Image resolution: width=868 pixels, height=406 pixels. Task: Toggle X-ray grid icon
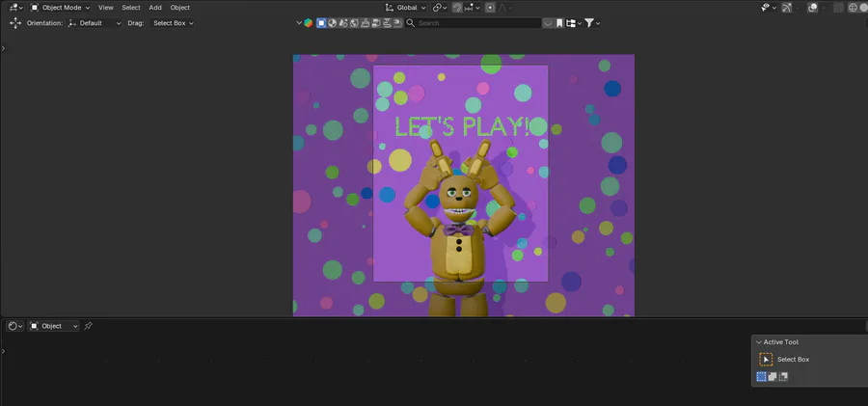(x=839, y=8)
